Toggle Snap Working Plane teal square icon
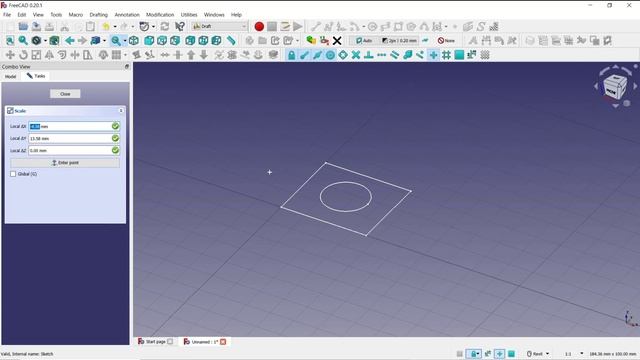This screenshot has height=360, width=640. pos(459,55)
